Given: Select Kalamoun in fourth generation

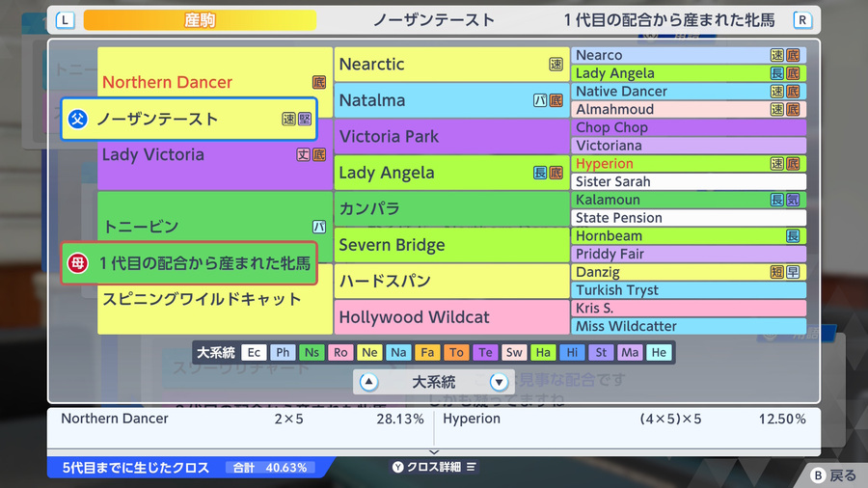Looking at the screenshot, I should tap(689, 200).
